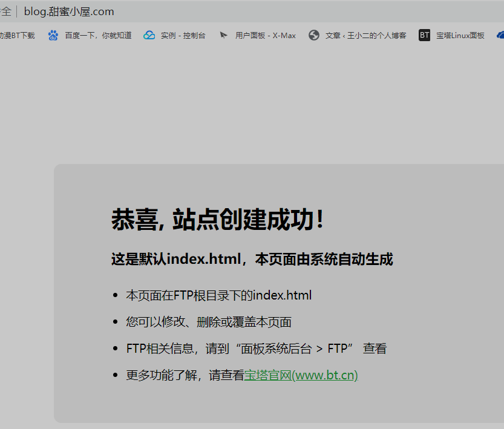Click the cursor icon beside 用户面板 - X-Max

pyautogui.click(x=224, y=35)
